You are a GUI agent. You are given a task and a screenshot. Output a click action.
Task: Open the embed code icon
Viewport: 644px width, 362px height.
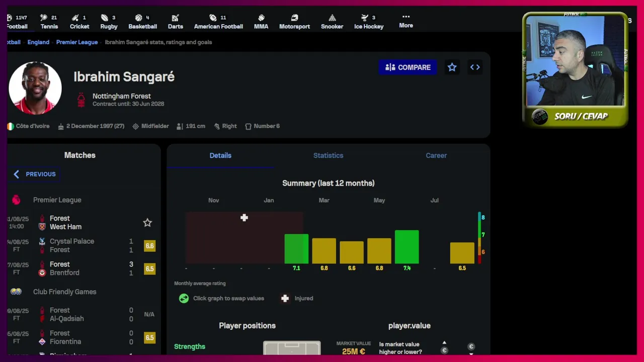475,67
